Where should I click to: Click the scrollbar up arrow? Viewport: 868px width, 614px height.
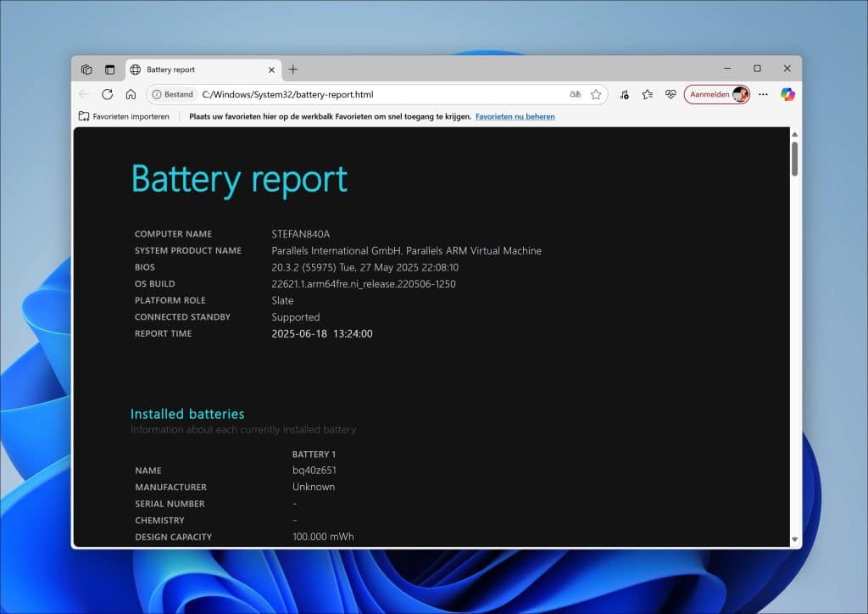[x=795, y=135]
